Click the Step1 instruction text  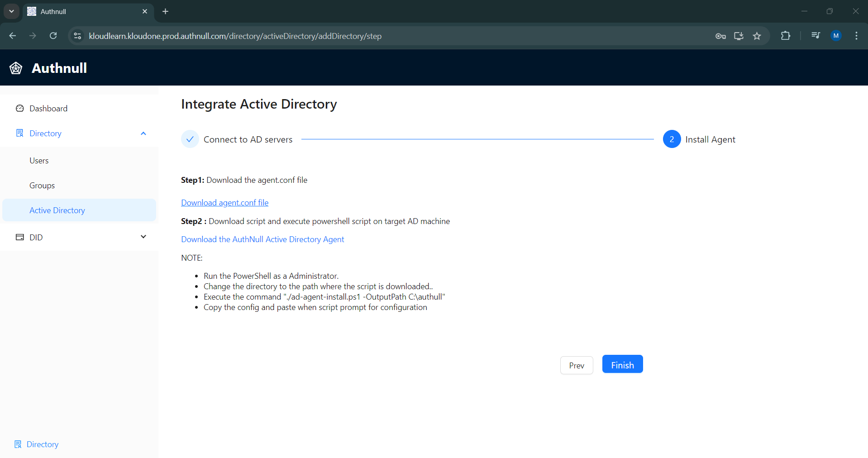(244, 180)
